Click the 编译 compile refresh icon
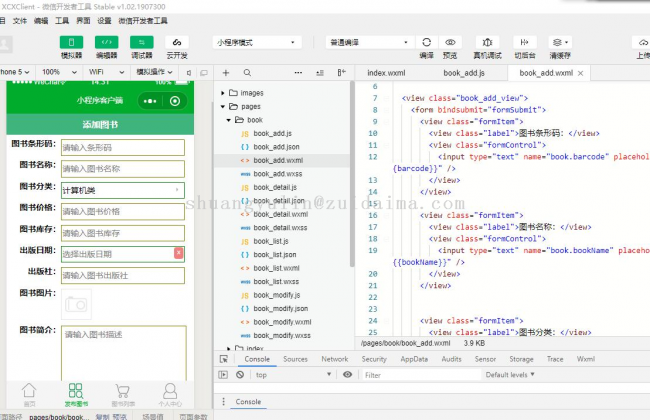Image resolution: width=650 pixels, height=420 pixels. (x=426, y=42)
